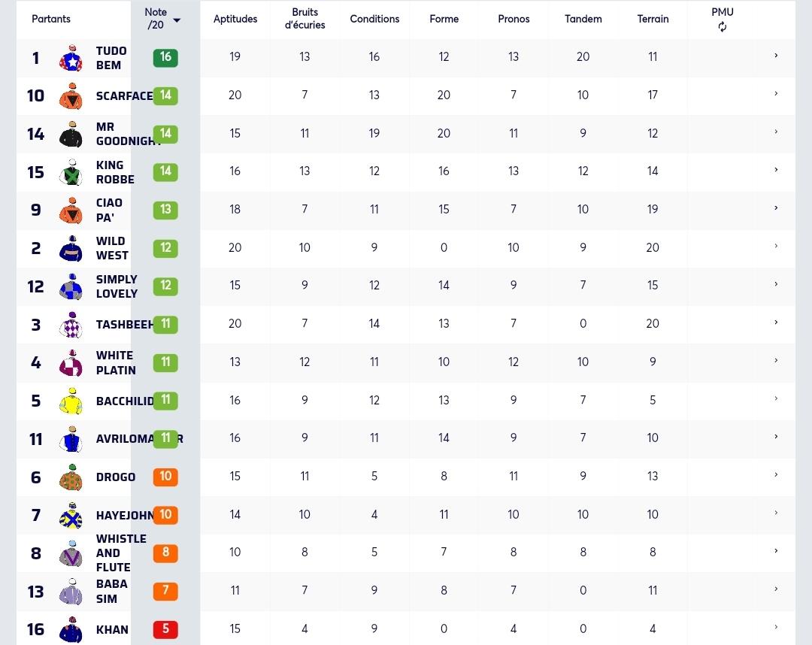Toggle sort arrow next to Note /20
Image resolution: width=812 pixels, height=645 pixels.
coord(177,20)
